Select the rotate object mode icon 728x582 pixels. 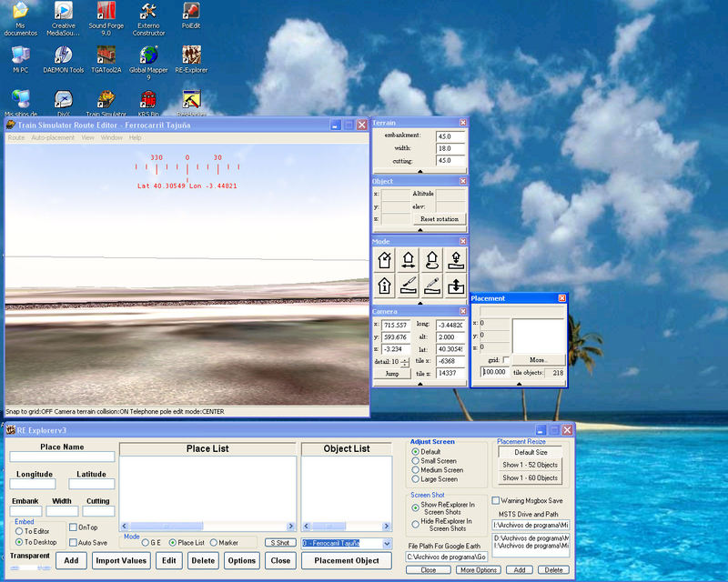431,261
